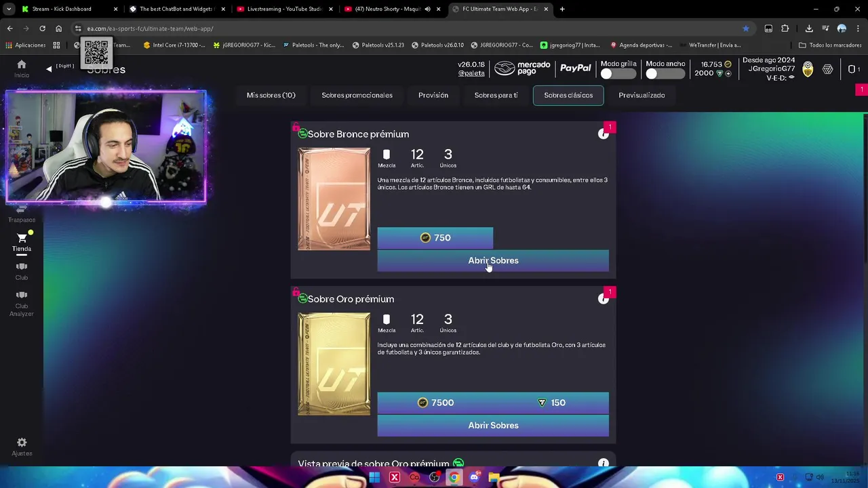Buy Bronce pack for 750 coins
The width and height of the screenshot is (868, 488).
(435, 238)
